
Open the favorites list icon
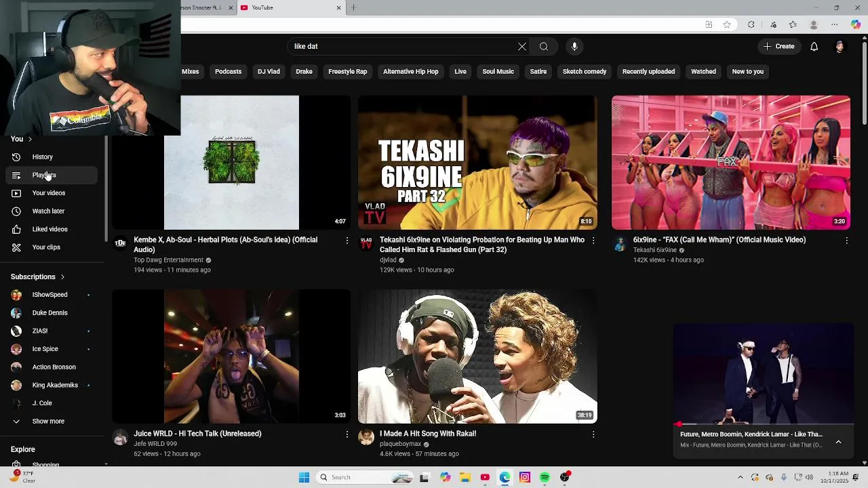click(793, 24)
